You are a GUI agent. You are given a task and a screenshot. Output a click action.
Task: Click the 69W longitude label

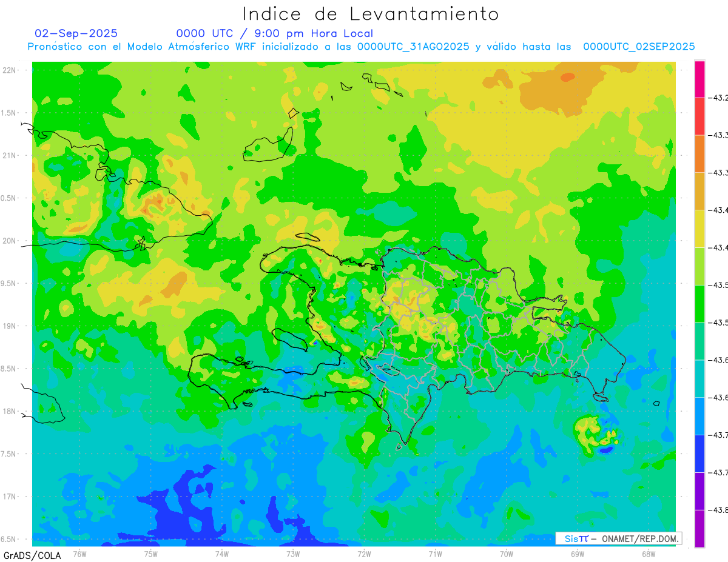coord(578,555)
